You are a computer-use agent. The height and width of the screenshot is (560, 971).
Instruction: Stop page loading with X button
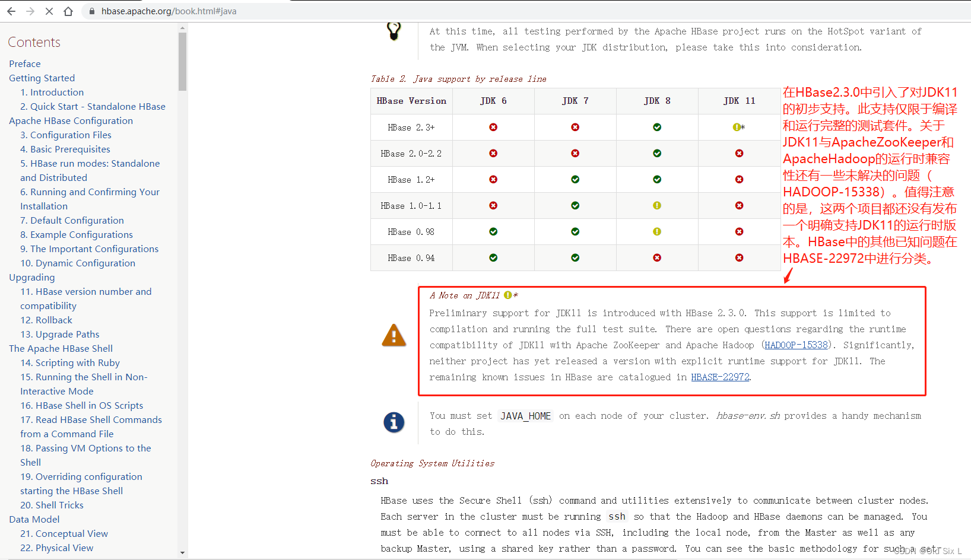[x=49, y=11]
